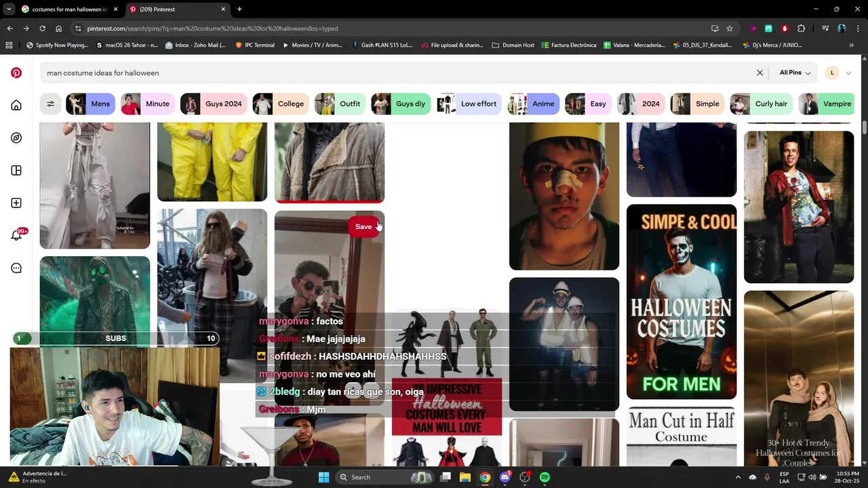Select the Vampire suggestion chip
The width and height of the screenshot is (868, 488).
(x=827, y=104)
